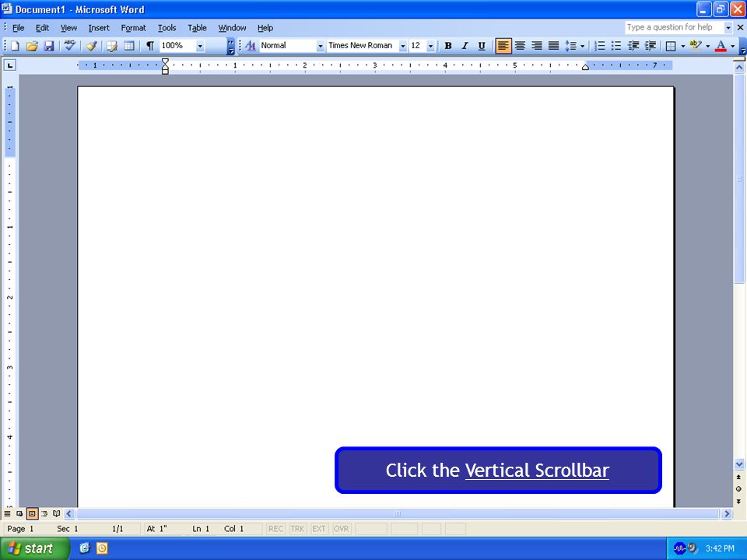Viewport: 747px width, 560px height.
Task: Click the vertical scrollbar thumb
Action: click(x=739, y=178)
